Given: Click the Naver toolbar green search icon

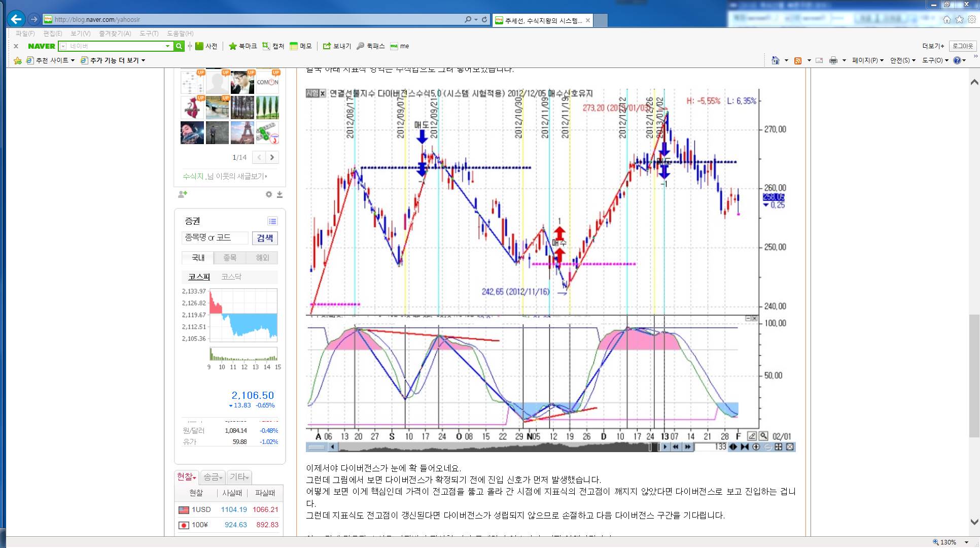Looking at the screenshot, I should pos(179,46).
